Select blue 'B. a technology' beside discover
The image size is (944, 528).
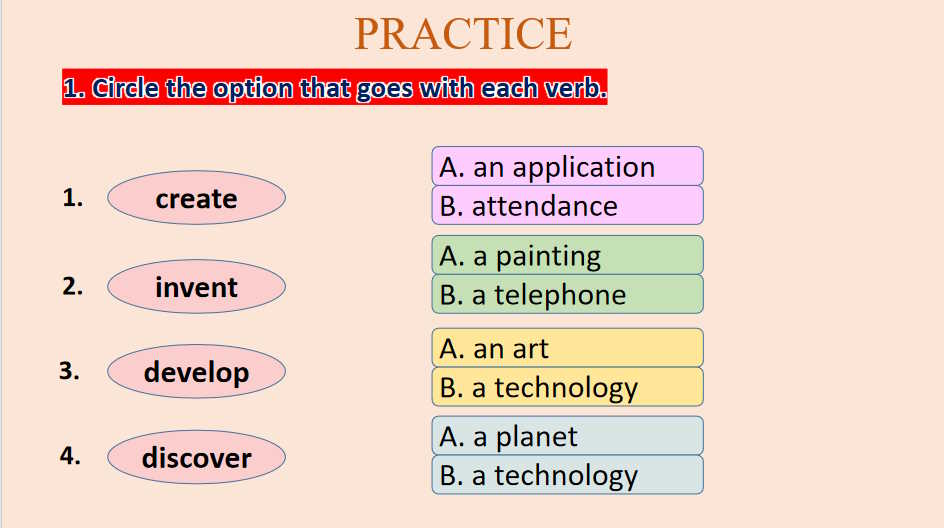[x=567, y=475]
